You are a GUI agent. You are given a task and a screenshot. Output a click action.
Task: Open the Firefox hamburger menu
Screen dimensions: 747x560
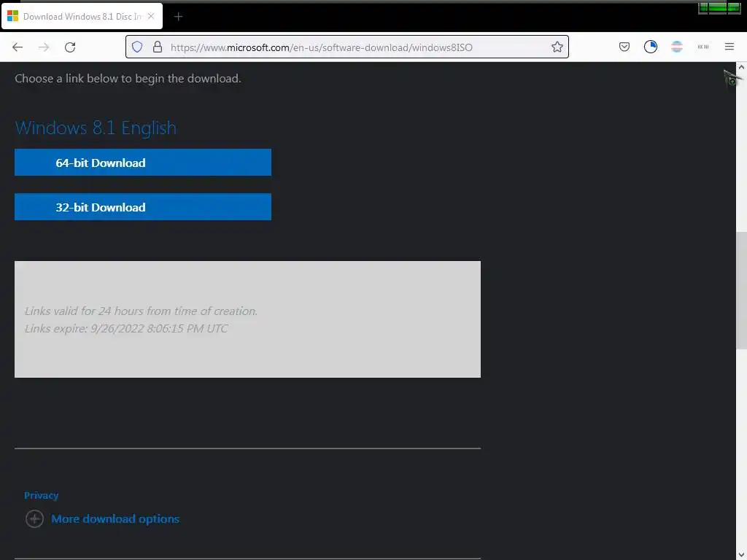click(x=729, y=47)
